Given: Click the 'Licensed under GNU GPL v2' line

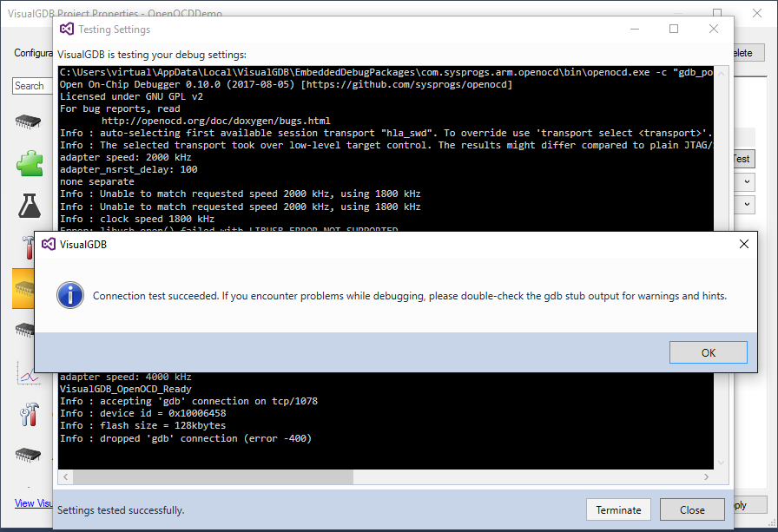Looking at the screenshot, I should point(131,96).
